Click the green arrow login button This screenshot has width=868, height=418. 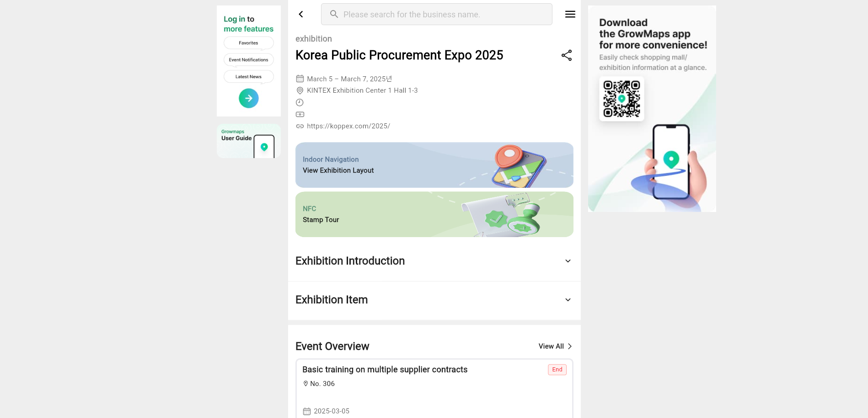coord(249,98)
